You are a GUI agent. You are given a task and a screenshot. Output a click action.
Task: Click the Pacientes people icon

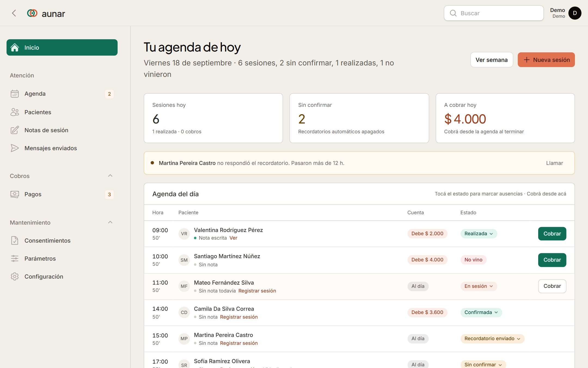click(x=15, y=112)
